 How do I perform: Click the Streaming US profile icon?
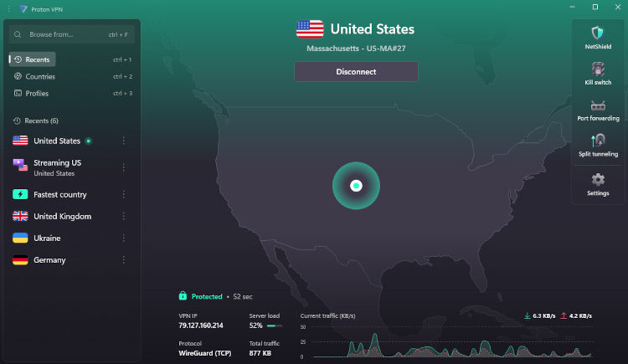[x=20, y=165]
